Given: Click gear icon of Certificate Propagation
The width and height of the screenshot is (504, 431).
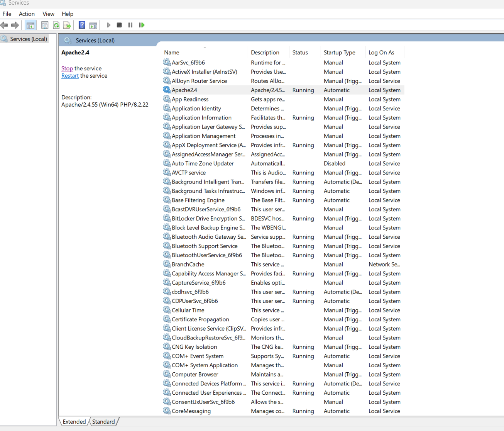Looking at the screenshot, I should click(167, 319).
